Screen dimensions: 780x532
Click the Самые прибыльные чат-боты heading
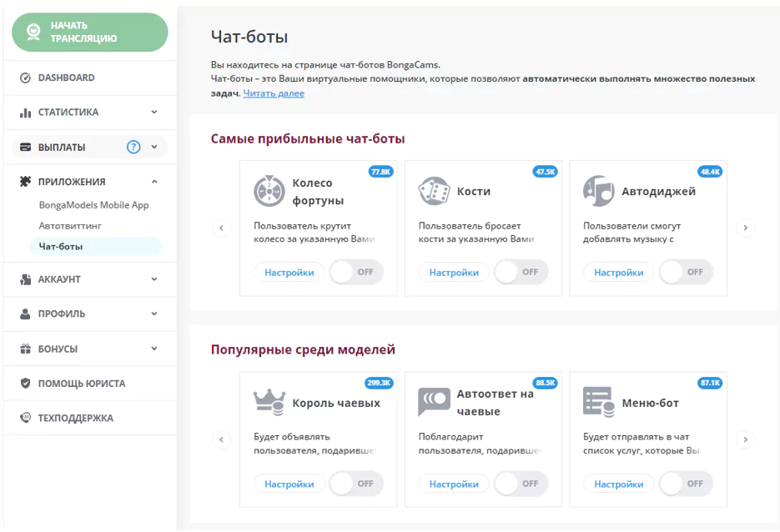pyautogui.click(x=308, y=138)
